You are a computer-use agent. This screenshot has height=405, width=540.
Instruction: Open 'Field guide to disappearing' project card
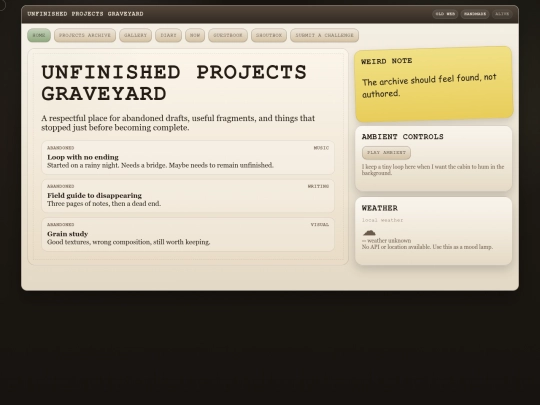point(188,196)
